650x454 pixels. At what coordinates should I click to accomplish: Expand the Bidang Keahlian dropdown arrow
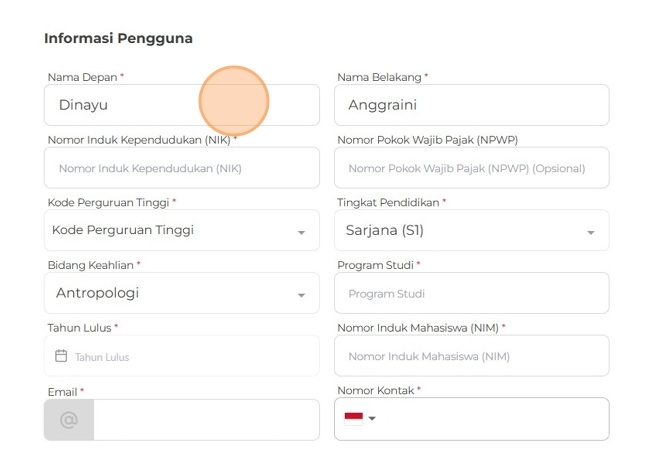[x=301, y=295]
